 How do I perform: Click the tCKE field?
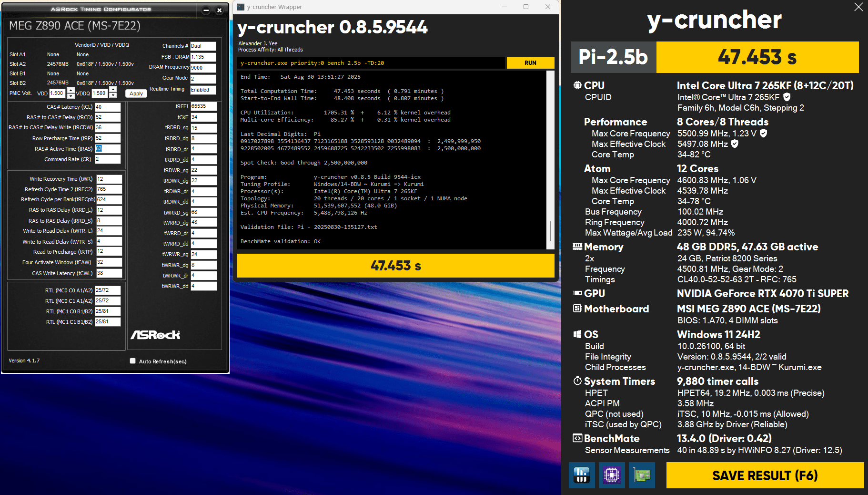(204, 117)
